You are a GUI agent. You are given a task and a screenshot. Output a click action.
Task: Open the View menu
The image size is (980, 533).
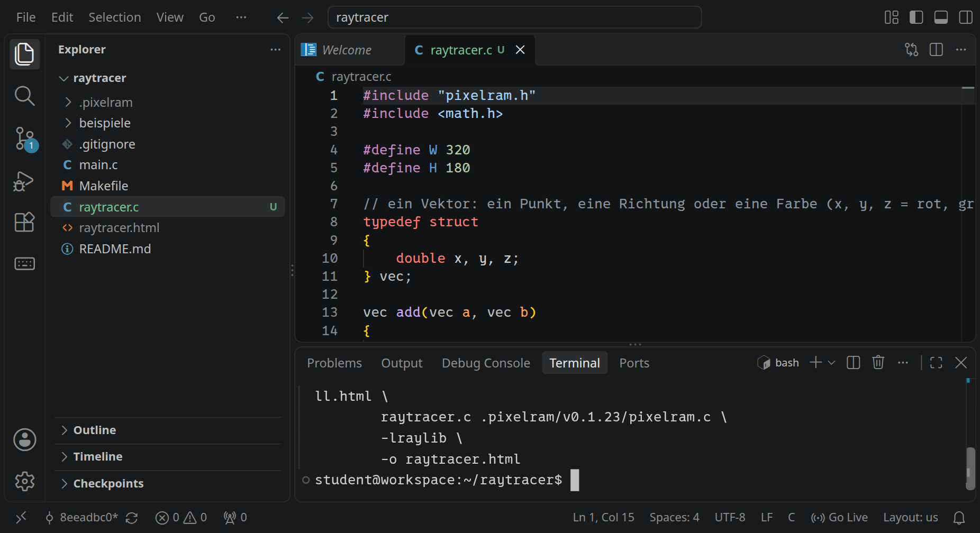tap(170, 17)
